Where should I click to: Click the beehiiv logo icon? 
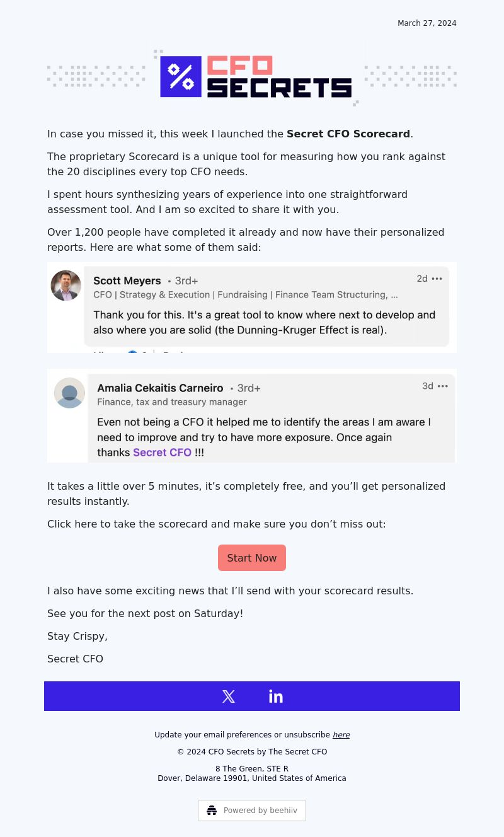[212, 811]
